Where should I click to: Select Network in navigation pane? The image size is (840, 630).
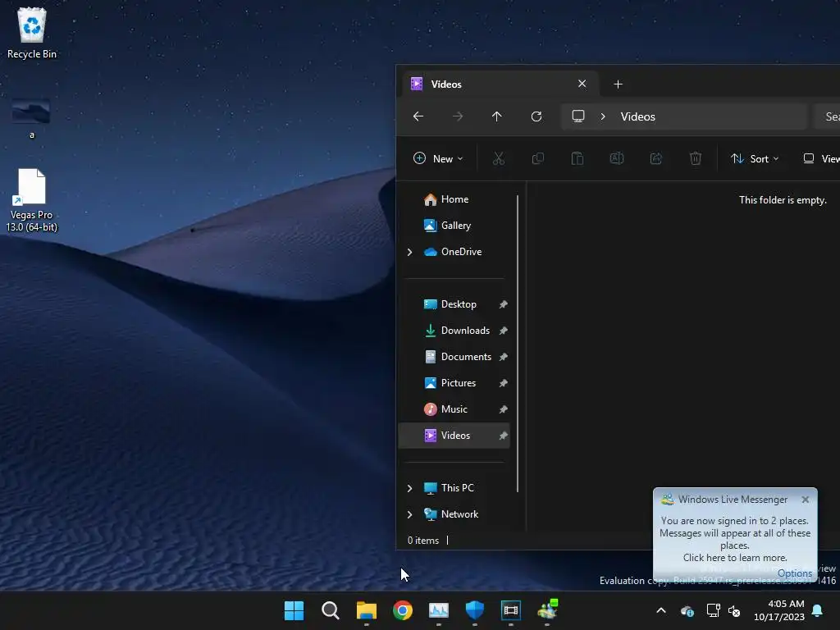454,514
